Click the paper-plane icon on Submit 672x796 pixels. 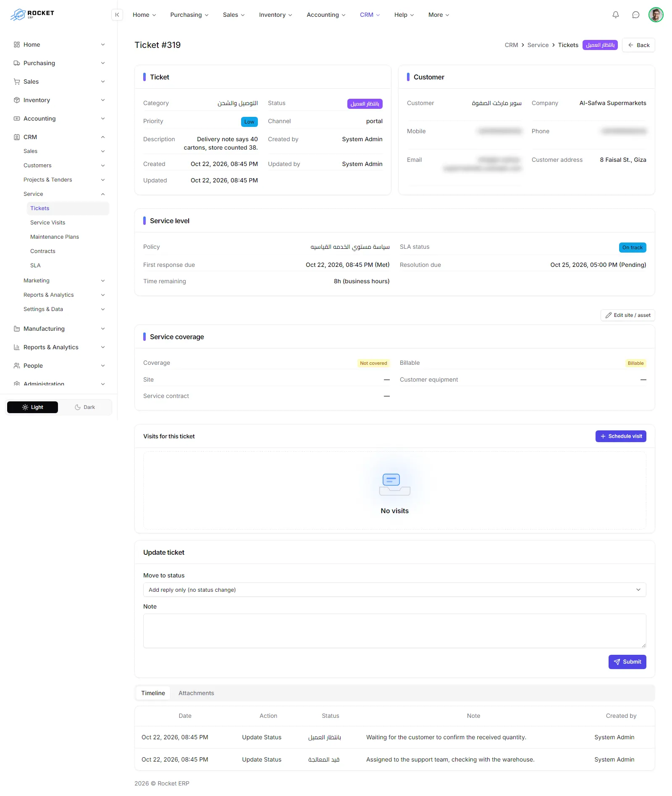(x=617, y=662)
